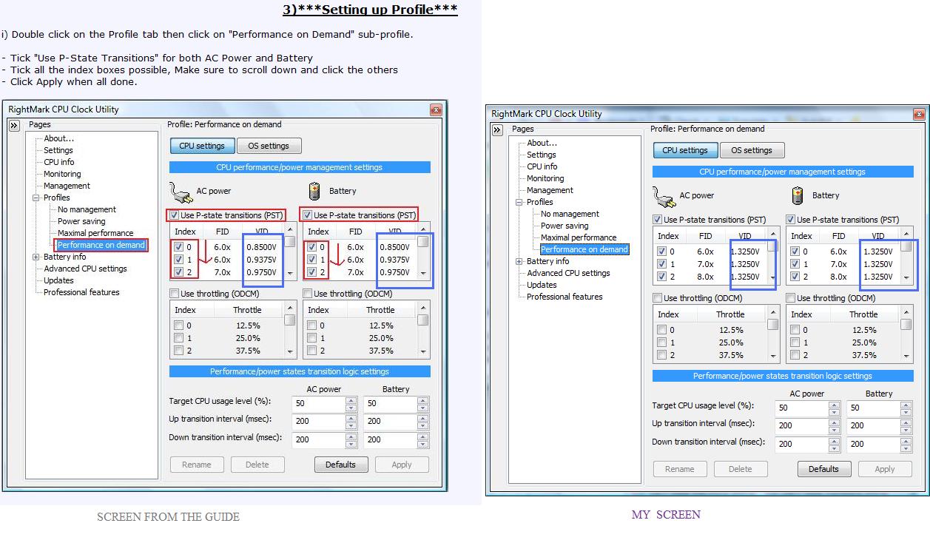The height and width of the screenshot is (560, 930).
Task: Decrease Battery Target CPU usage level in My Screen window
Action: (906, 411)
